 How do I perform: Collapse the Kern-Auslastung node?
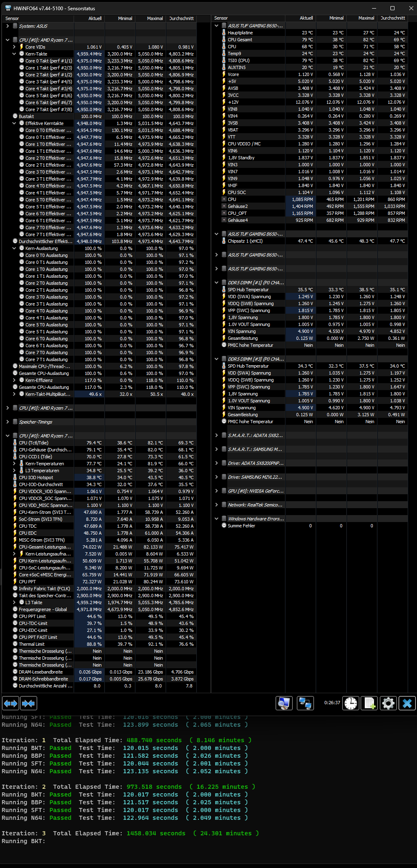click(x=14, y=248)
